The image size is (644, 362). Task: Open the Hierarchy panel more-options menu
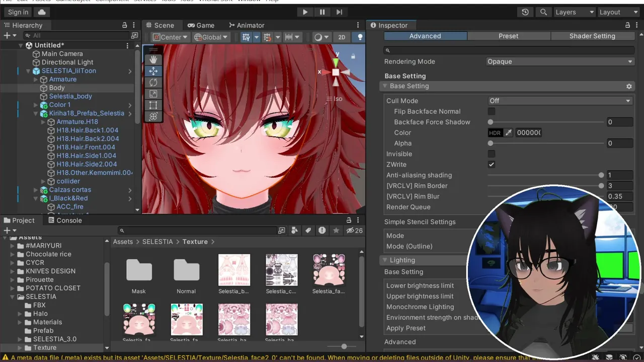click(135, 25)
